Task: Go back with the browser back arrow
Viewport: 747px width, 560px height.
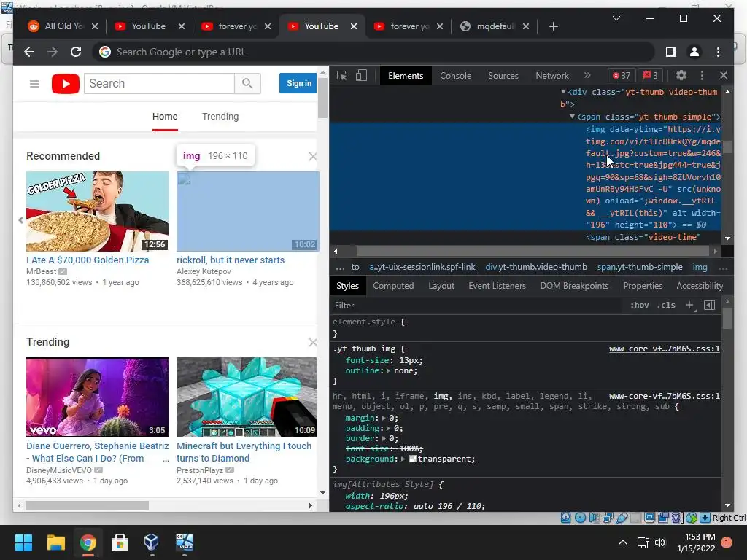Action: [x=29, y=52]
